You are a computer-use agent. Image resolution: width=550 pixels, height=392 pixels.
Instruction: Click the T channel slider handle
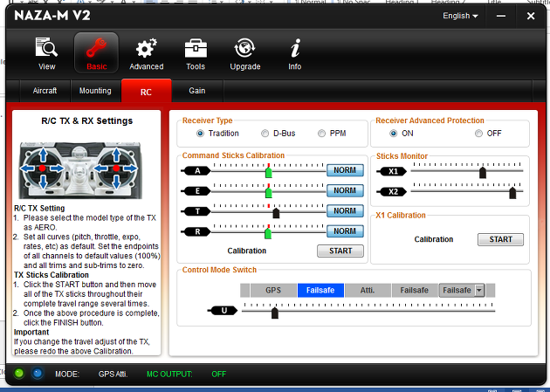pyautogui.click(x=276, y=213)
